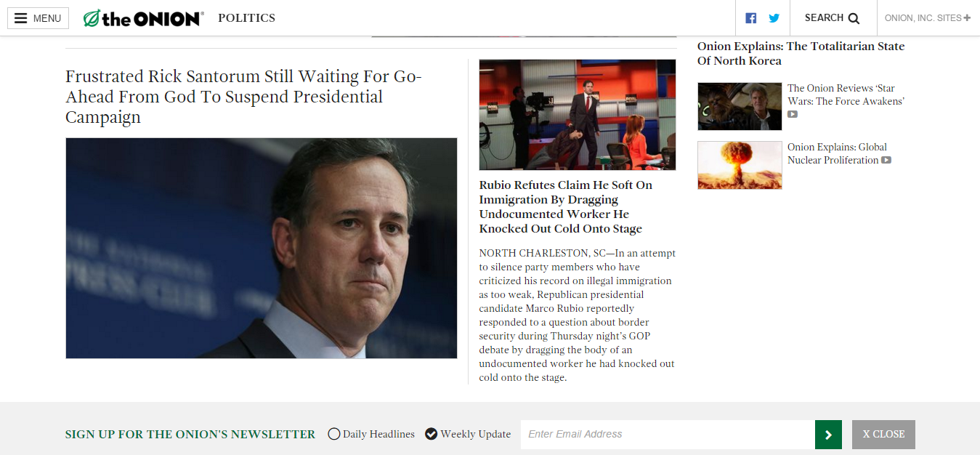The width and height of the screenshot is (980, 455).
Task: Open the Frustrated Rick Santorum headline article
Action: pyautogui.click(x=244, y=97)
